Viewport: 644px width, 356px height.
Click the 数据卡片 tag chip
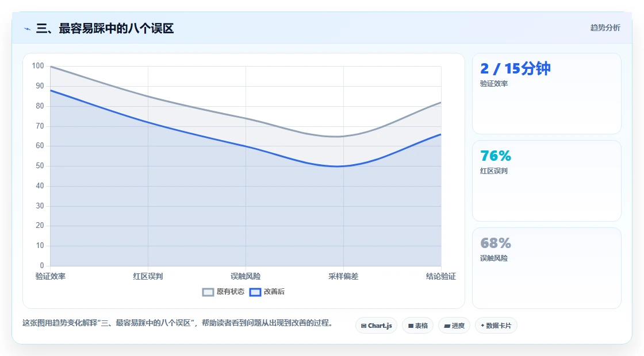click(x=496, y=326)
